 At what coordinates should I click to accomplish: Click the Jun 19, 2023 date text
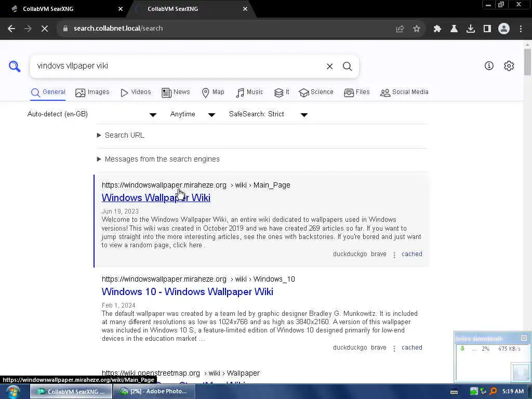(x=120, y=211)
